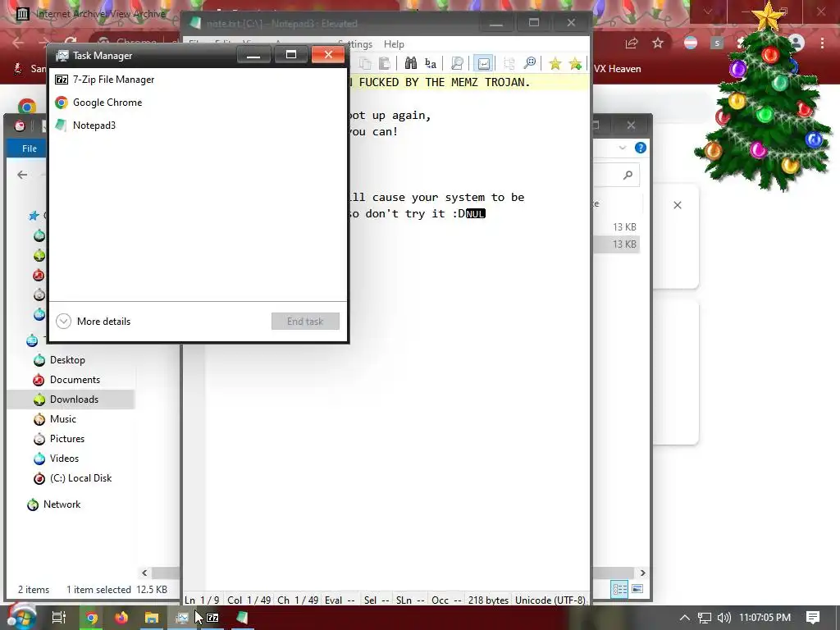Switch to Task Manager taskbar icon
This screenshot has width=840, height=630.
click(x=181, y=618)
